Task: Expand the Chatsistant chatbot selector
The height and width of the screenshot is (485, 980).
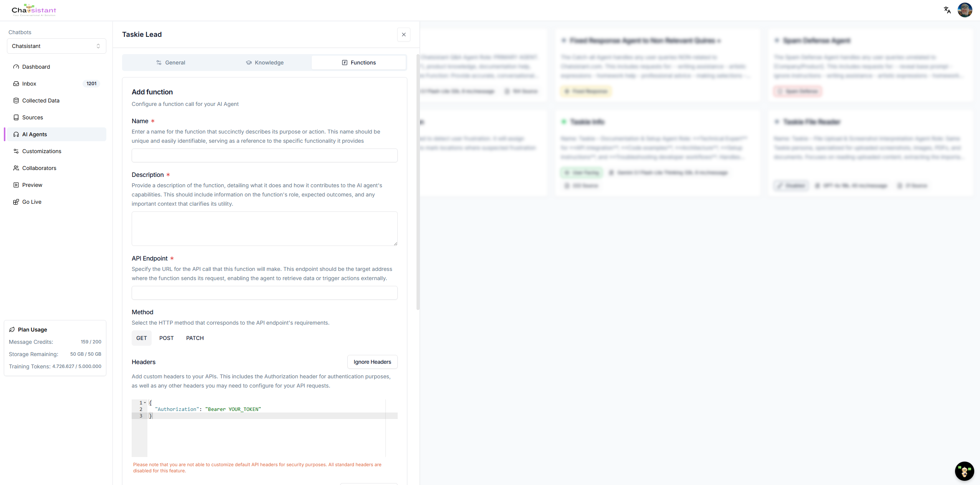Action: tap(56, 46)
